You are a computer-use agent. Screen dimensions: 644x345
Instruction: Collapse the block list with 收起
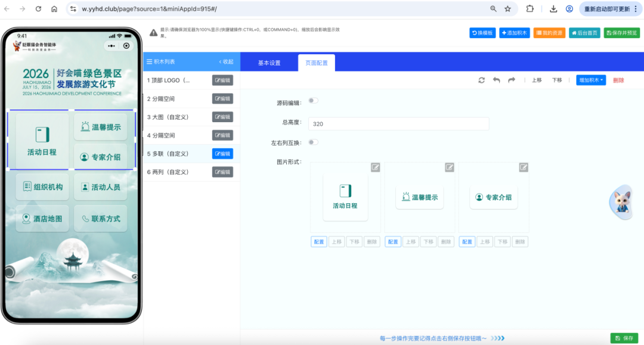tap(226, 61)
